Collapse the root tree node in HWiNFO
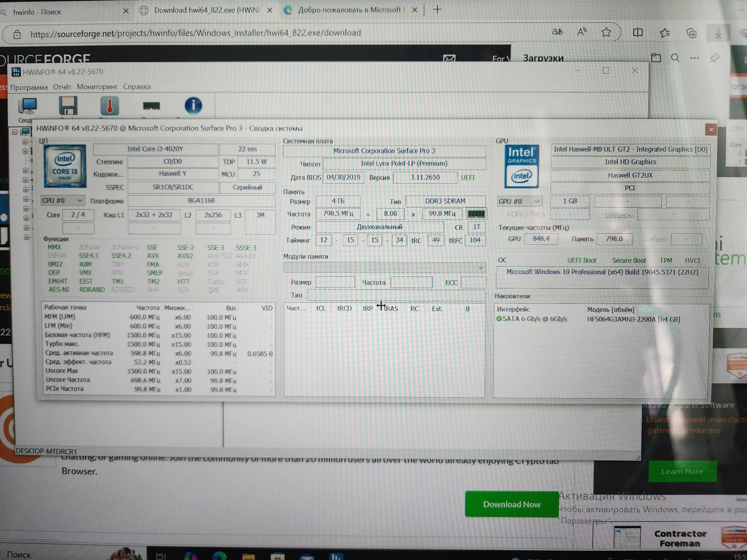Viewport: 747px width, 560px height. click(15, 132)
